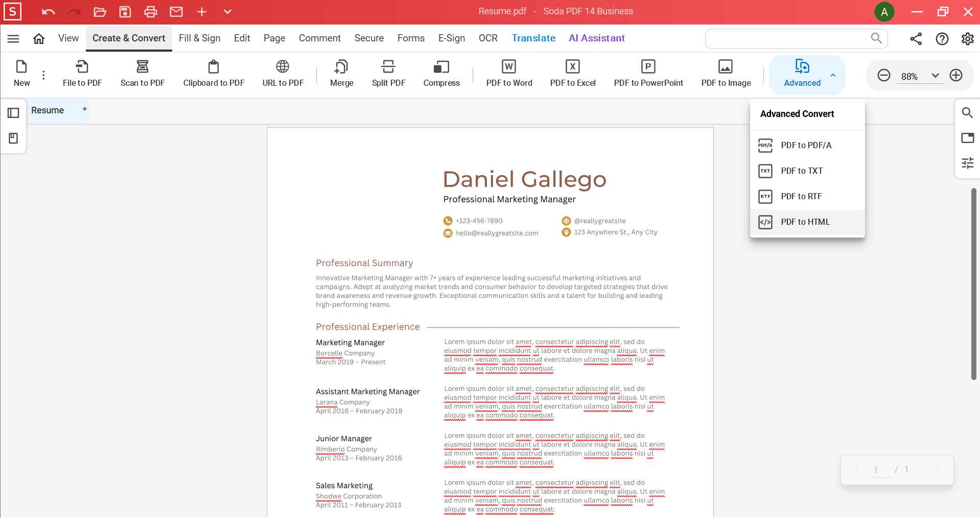Select the Merge tool
980x518 pixels.
point(341,73)
